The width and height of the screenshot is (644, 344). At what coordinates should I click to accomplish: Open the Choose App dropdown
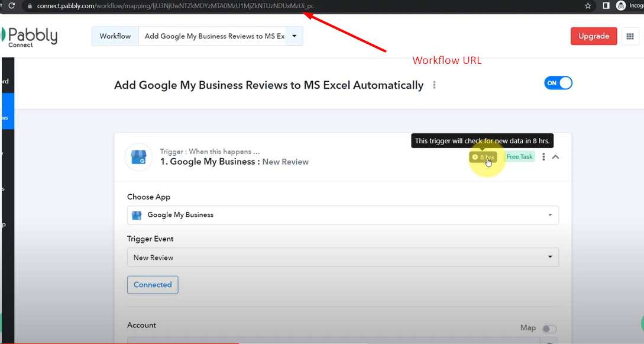pos(343,215)
